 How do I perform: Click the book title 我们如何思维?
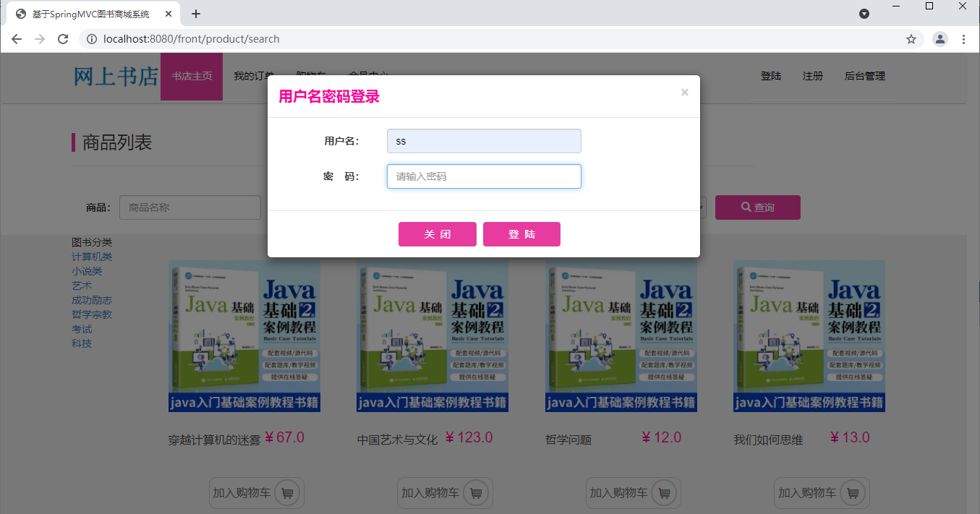click(768, 440)
